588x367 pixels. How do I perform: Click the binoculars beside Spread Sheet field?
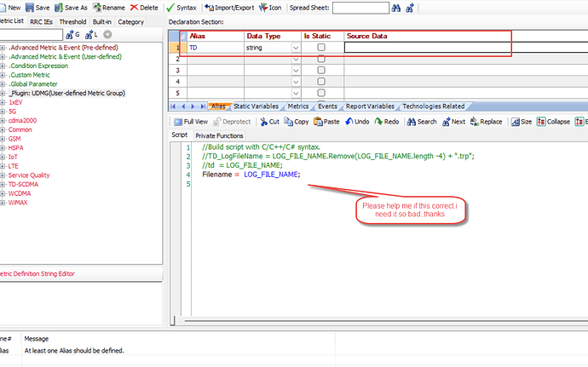coord(396,8)
